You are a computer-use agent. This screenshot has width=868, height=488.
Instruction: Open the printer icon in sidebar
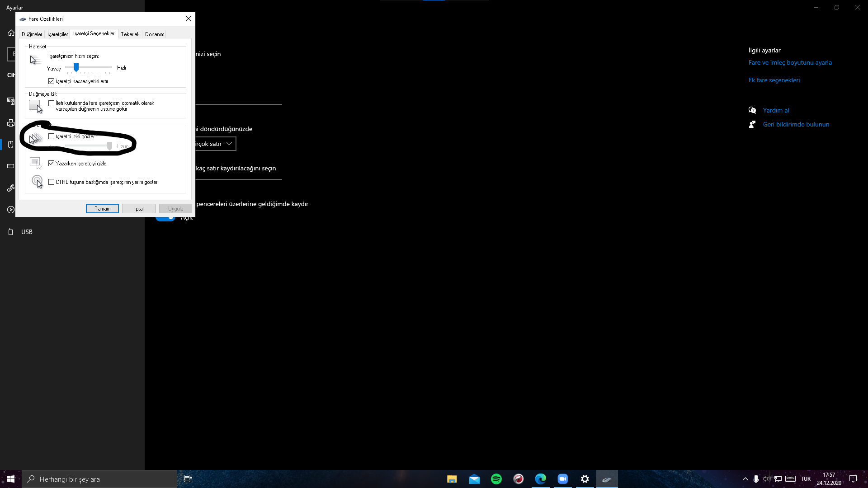point(11,123)
